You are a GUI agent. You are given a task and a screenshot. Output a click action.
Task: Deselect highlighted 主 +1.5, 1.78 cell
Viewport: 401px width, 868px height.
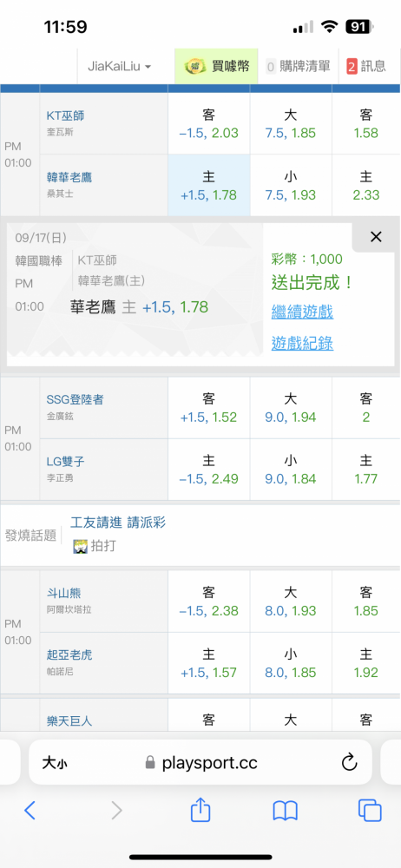[209, 186]
